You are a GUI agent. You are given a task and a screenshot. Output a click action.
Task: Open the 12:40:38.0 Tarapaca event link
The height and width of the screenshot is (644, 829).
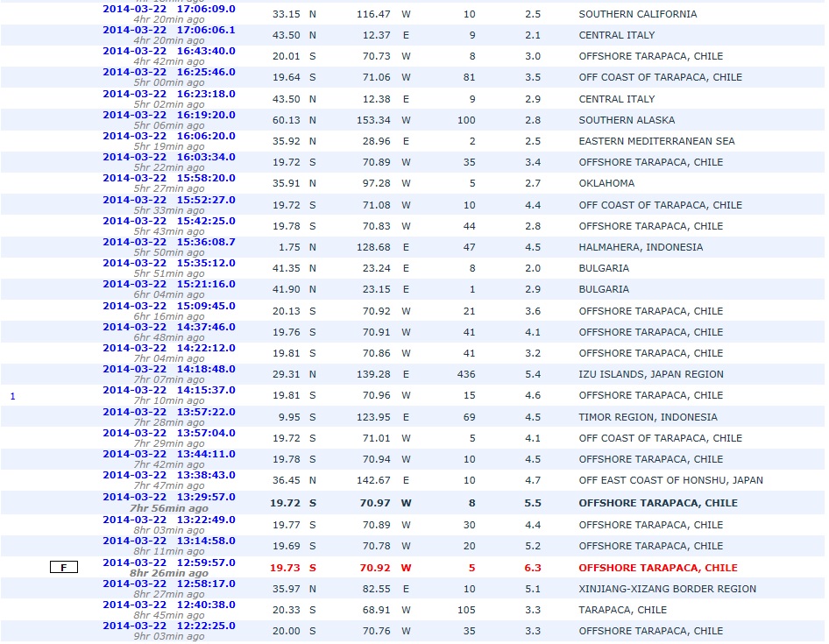pyautogui.click(x=169, y=606)
